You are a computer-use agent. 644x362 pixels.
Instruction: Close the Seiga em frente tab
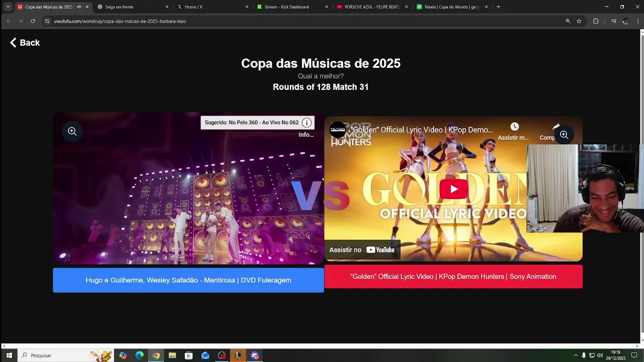(x=167, y=7)
